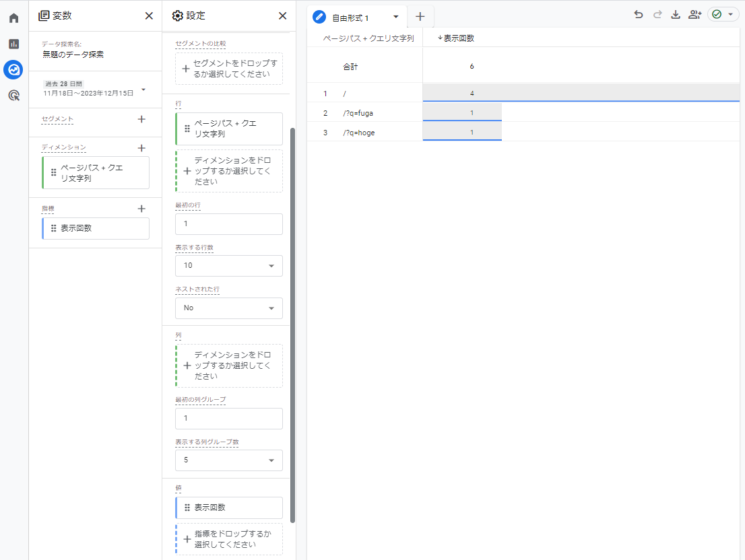Grab handle of 表示回数 metric in 変数 panel
The image size is (745, 560).
53,228
